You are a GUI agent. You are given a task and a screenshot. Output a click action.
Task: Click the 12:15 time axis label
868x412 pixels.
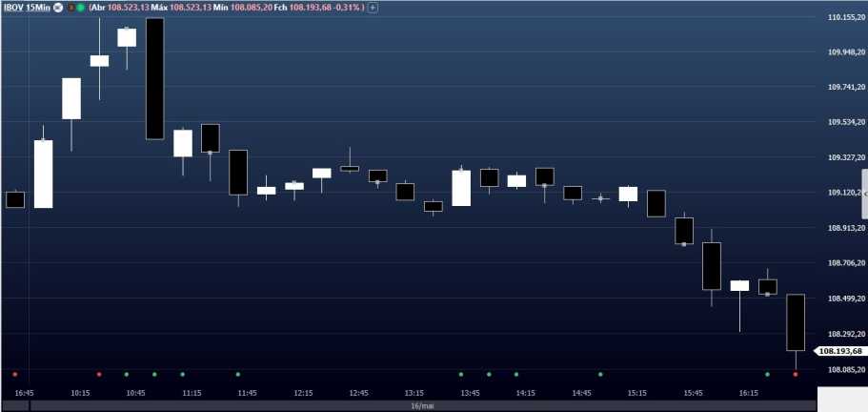click(303, 392)
